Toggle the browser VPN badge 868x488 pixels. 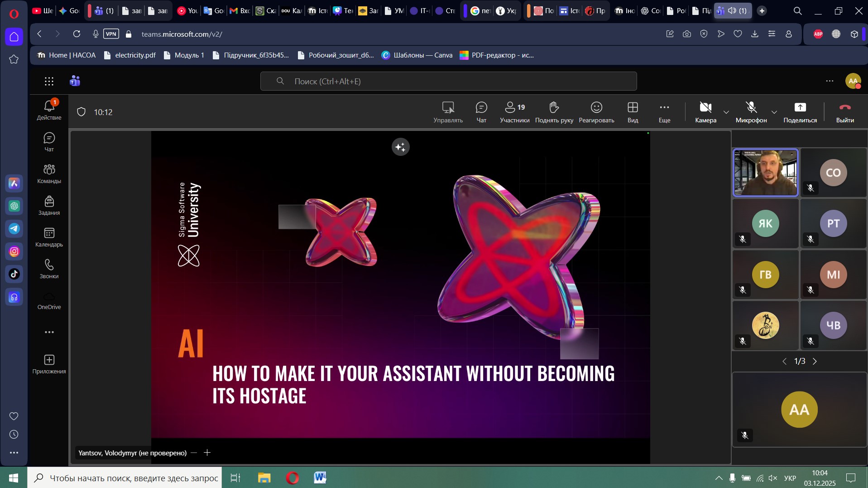tap(111, 34)
